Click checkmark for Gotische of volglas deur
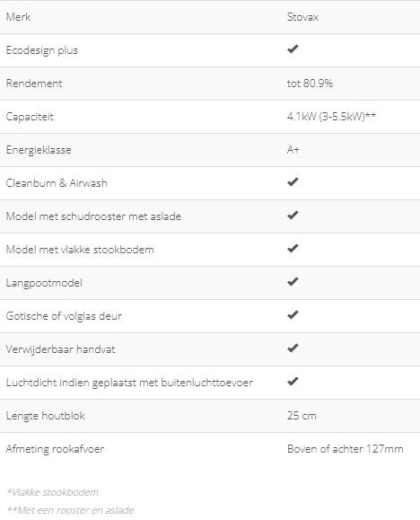 [x=293, y=315]
